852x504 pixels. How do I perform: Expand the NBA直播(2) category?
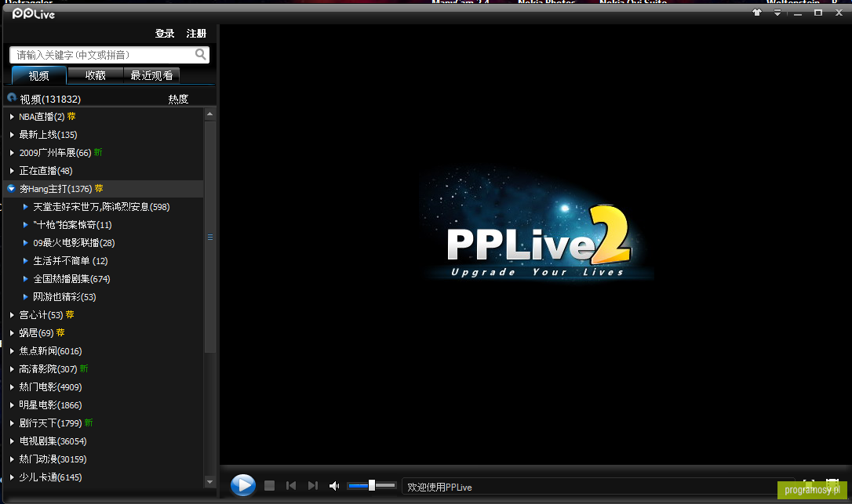click(12, 117)
